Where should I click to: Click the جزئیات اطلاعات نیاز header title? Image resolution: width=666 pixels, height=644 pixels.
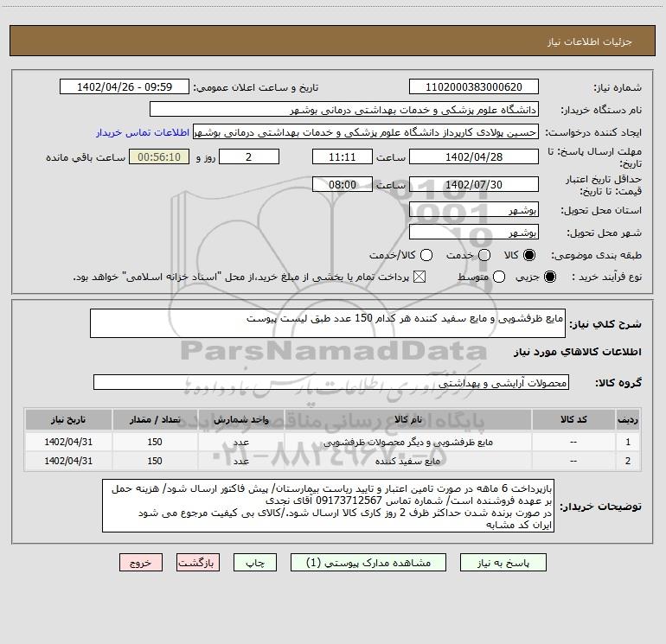590,41
